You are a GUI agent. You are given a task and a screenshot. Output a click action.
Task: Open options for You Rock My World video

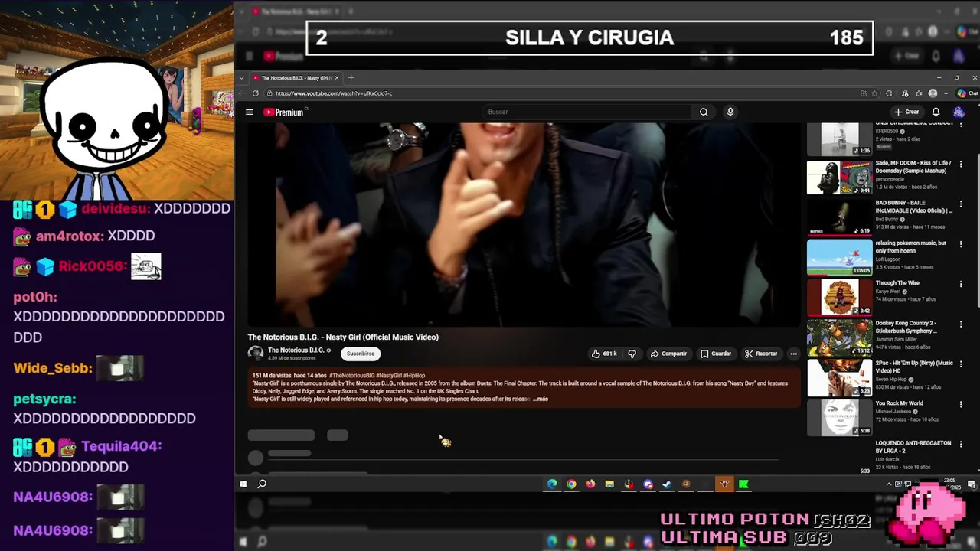click(961, 404)
